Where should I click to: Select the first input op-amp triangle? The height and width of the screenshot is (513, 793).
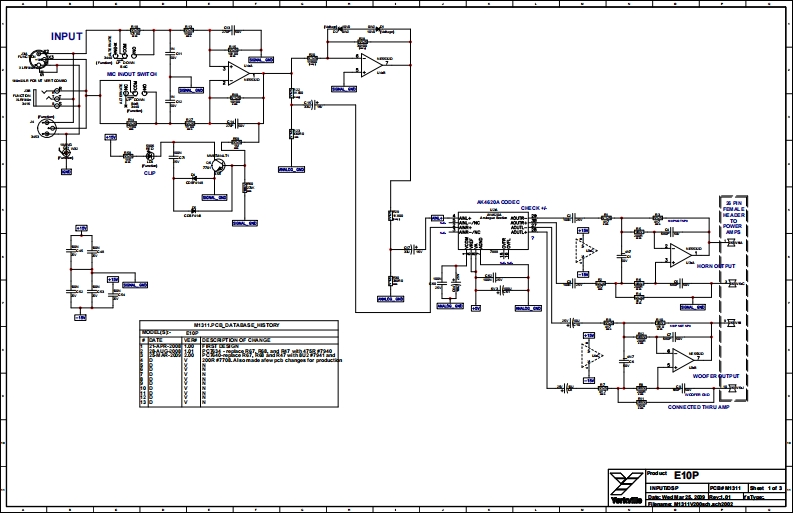point(237,72)
